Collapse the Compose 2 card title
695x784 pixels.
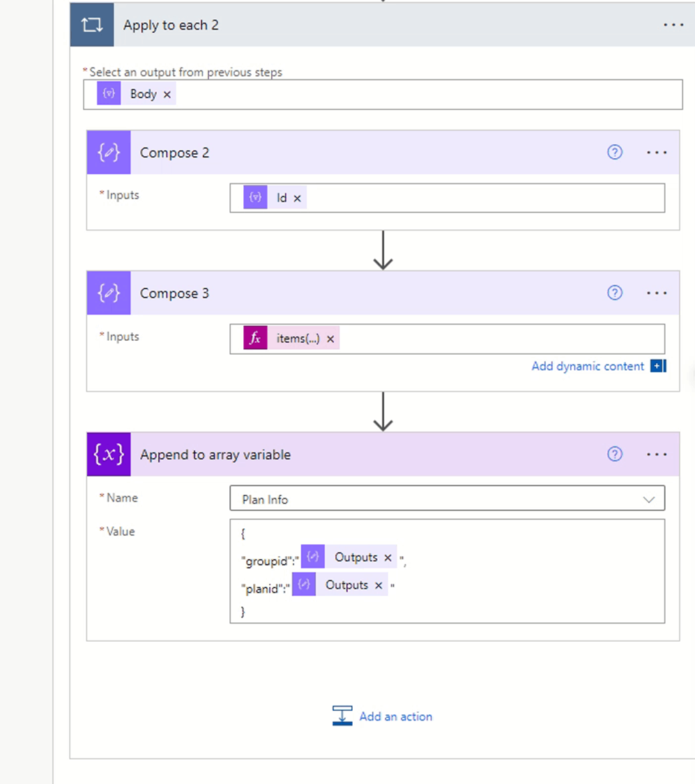click(174, 153)
